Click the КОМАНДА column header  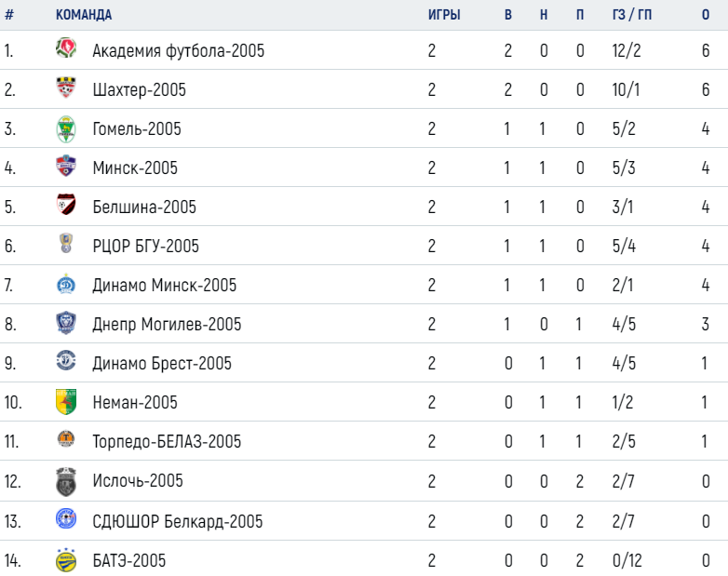[84, 15]
